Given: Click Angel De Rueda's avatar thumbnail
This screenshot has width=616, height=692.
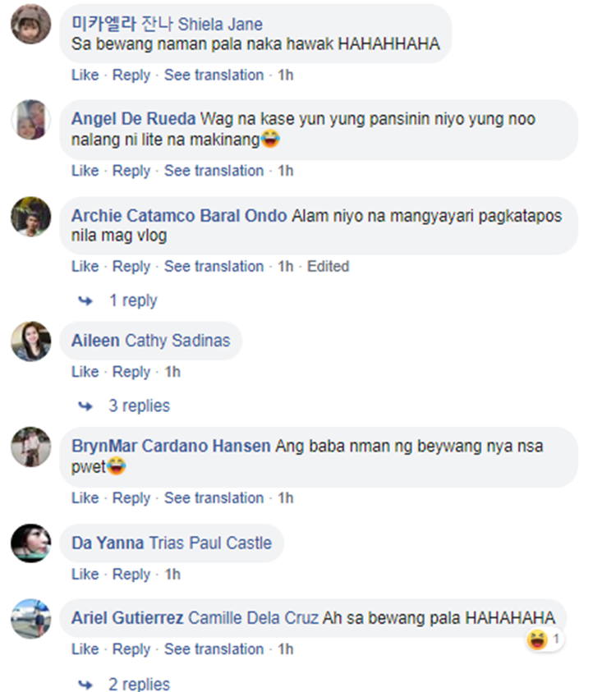Looking at the screenshot, I should [x=31, y=120].
